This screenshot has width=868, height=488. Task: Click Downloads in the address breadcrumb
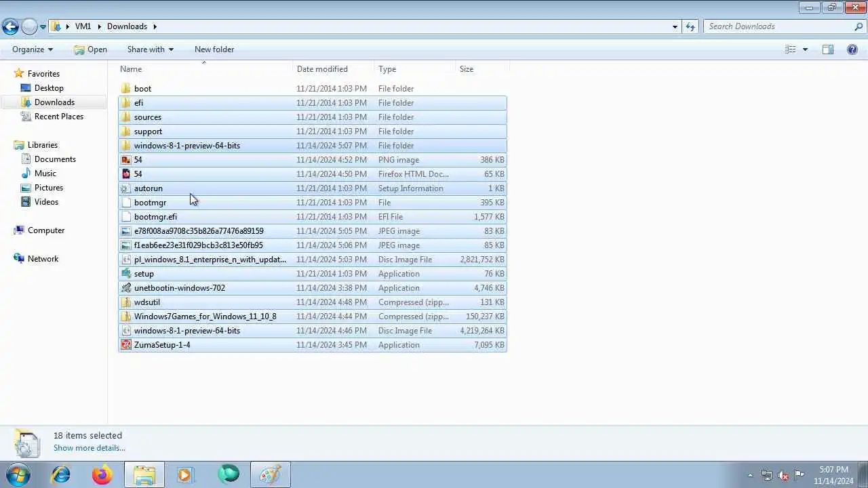(x=127, y=26)
